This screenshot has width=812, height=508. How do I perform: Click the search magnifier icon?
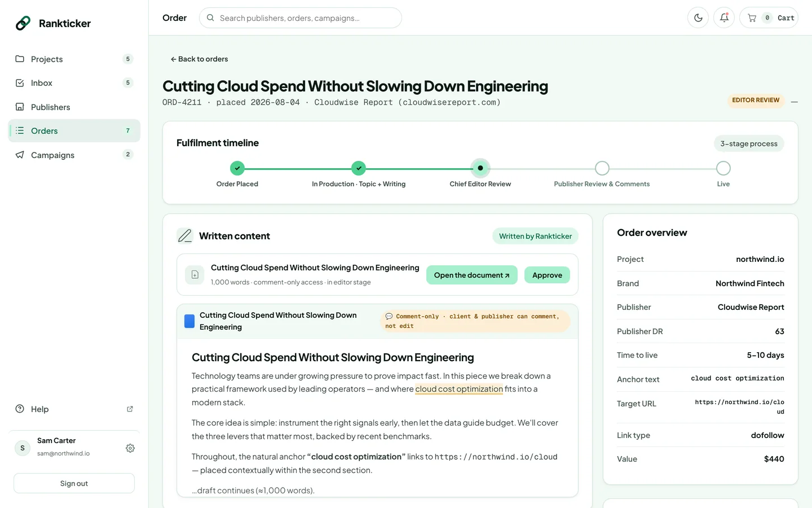(x=210, y=18)
